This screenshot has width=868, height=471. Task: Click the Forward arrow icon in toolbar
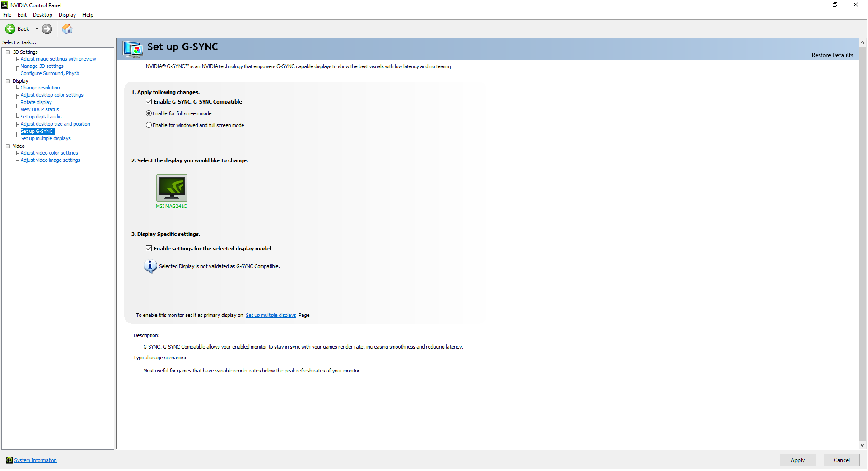pyautogui.click(x=47, y=29)
